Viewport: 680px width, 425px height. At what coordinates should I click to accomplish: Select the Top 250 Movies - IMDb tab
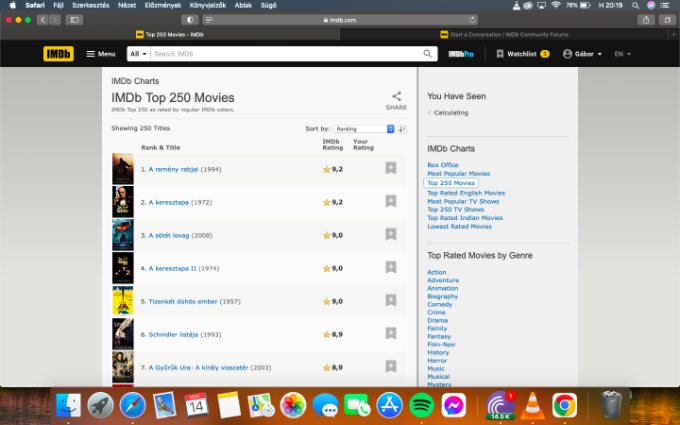[x=170, y=34]
